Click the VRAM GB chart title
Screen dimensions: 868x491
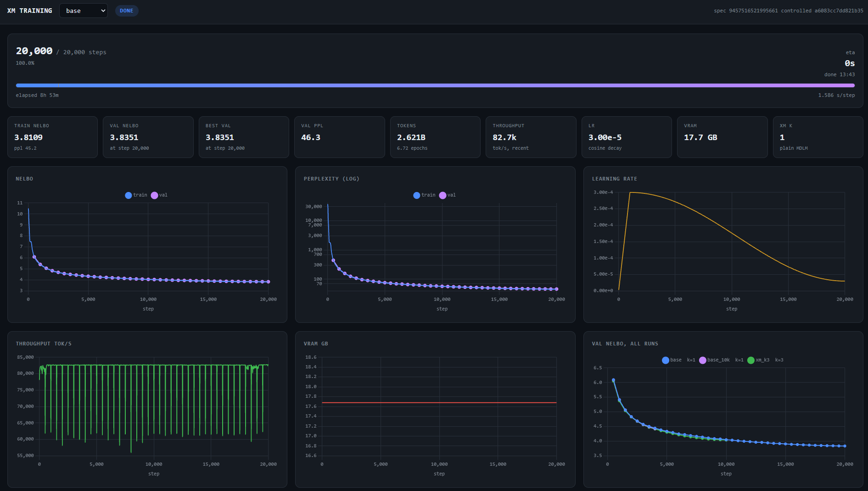pos(316,344)
